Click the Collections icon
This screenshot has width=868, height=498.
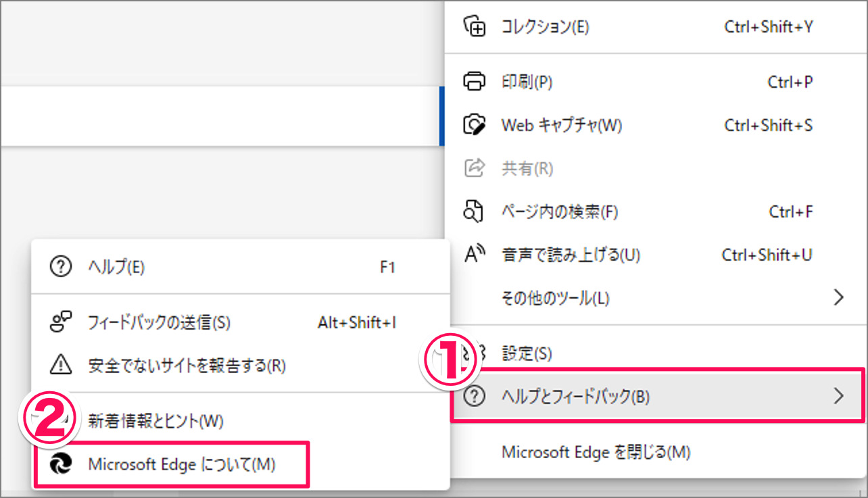pyautogui.click(x=474, y=27)
